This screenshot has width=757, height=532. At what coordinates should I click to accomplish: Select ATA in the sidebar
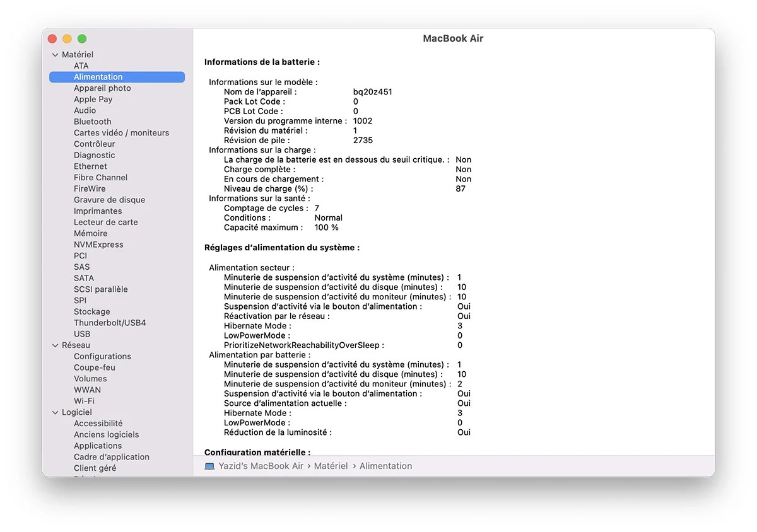point(81,66)
